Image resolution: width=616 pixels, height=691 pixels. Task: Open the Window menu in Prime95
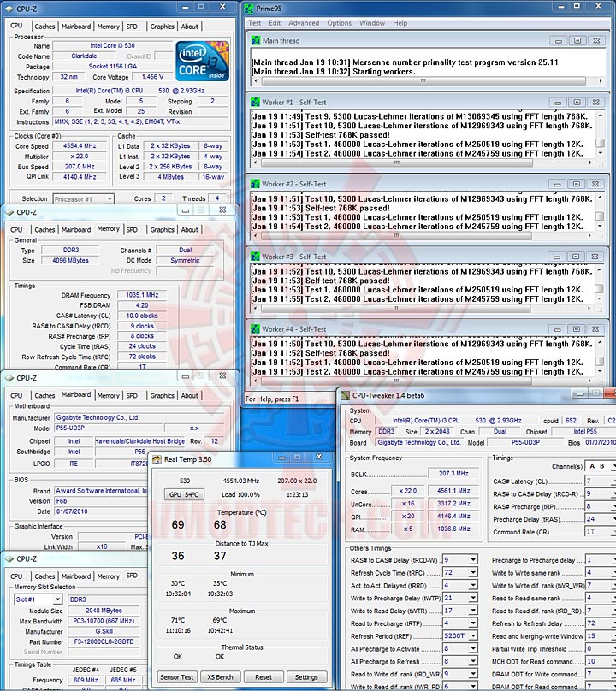tap(371, 23)
